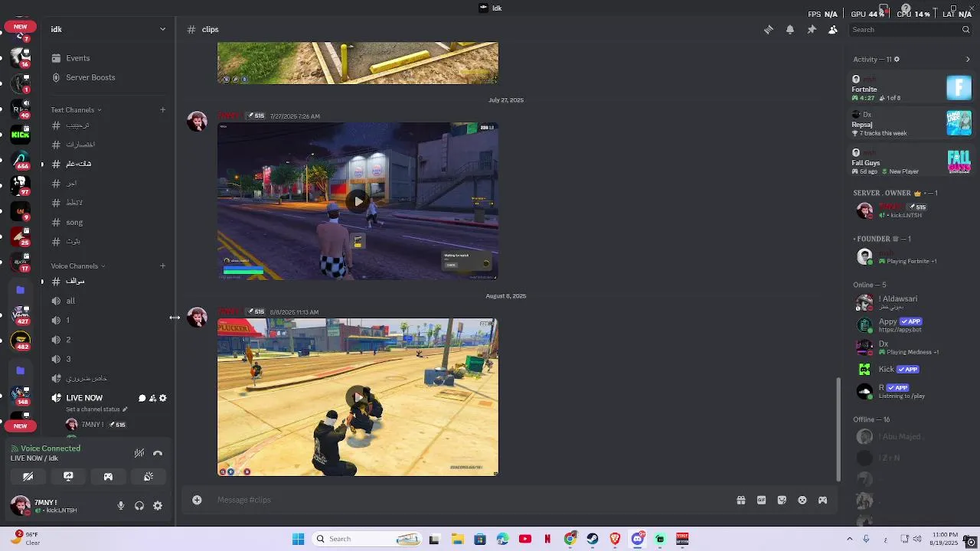Click Set a channel status

[x=96, y=409]
